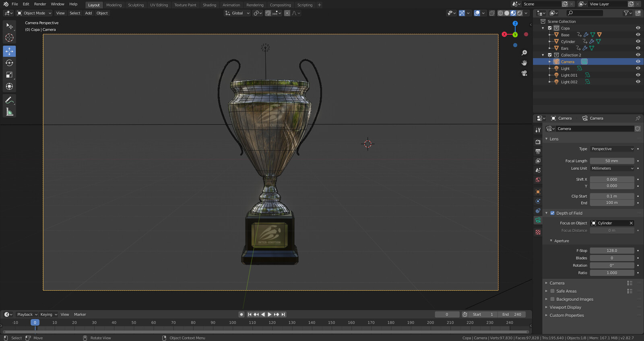This screenshot has width=644, height=341.
Task: Open the Render properties tab
Action: [538, 142]
